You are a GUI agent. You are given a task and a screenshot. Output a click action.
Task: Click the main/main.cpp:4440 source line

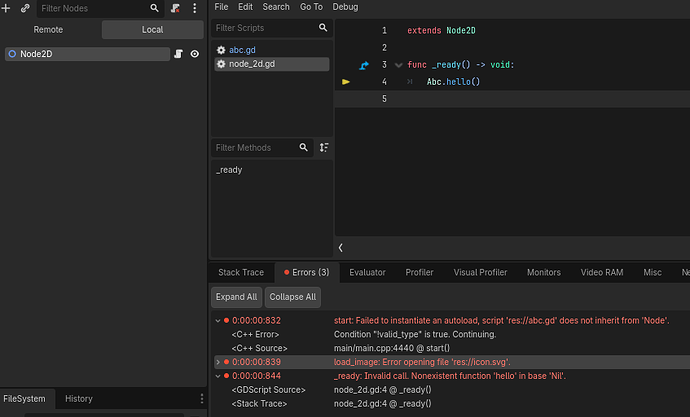pyautogui.click(x=392, y=348)
